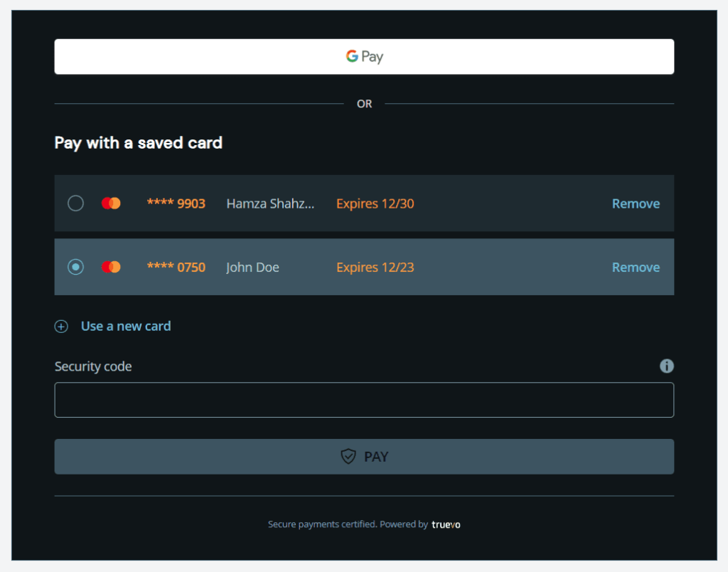Remove the saved card ending in 0750
Viewport: 728px width, 572px height.
click(x=636, y=268)
